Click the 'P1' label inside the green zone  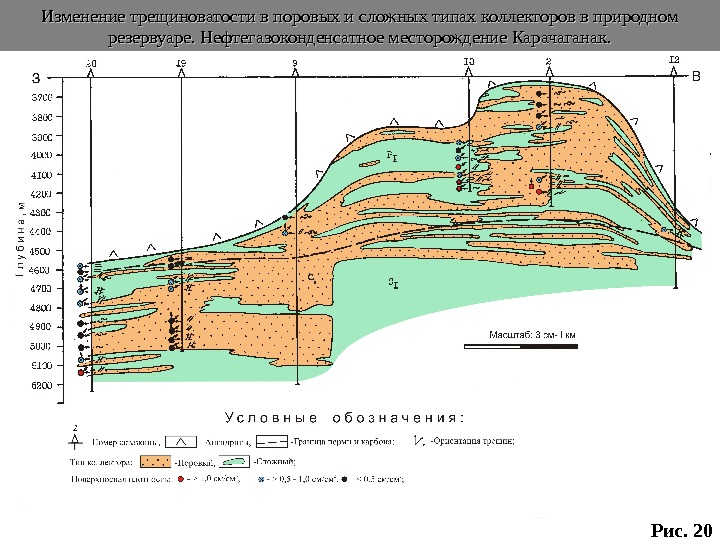click(392, 157)
